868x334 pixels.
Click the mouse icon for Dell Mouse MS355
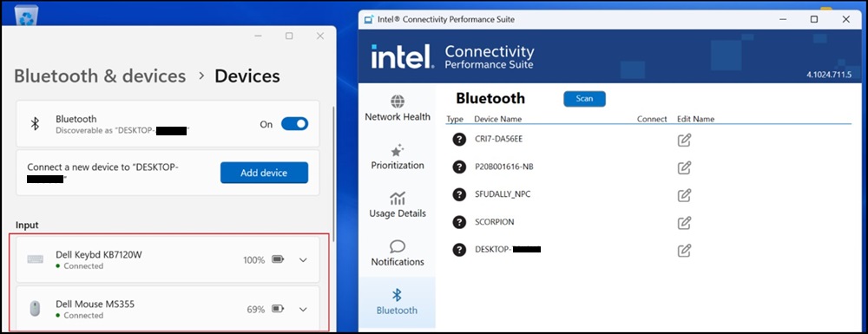point(35,309)
